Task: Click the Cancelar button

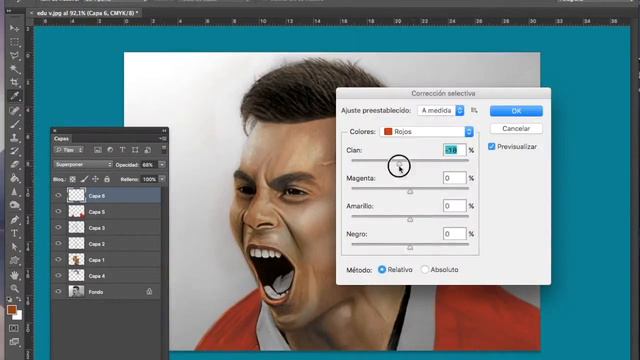Action: tap(516, 129)
